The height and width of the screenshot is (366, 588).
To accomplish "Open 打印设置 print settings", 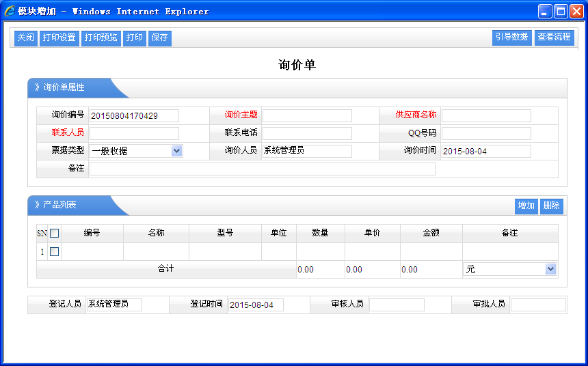I will [x=59, y=38].
